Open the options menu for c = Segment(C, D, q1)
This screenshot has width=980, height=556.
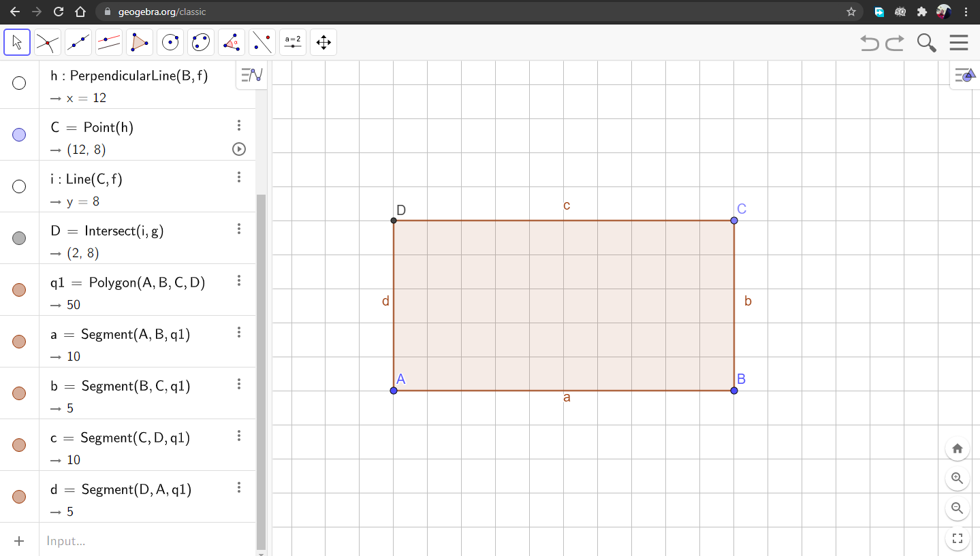pyautogui.click(x=239, y=436)
